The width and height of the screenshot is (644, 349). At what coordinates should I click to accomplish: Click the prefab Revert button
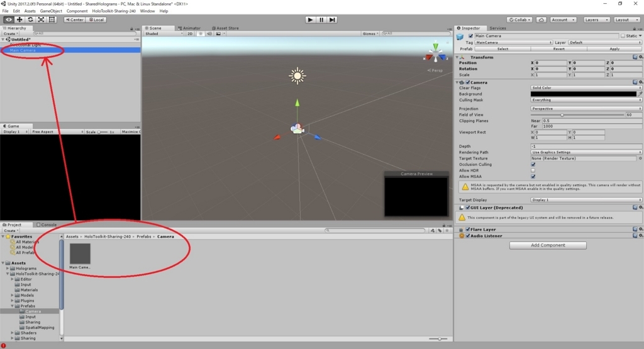558,49
